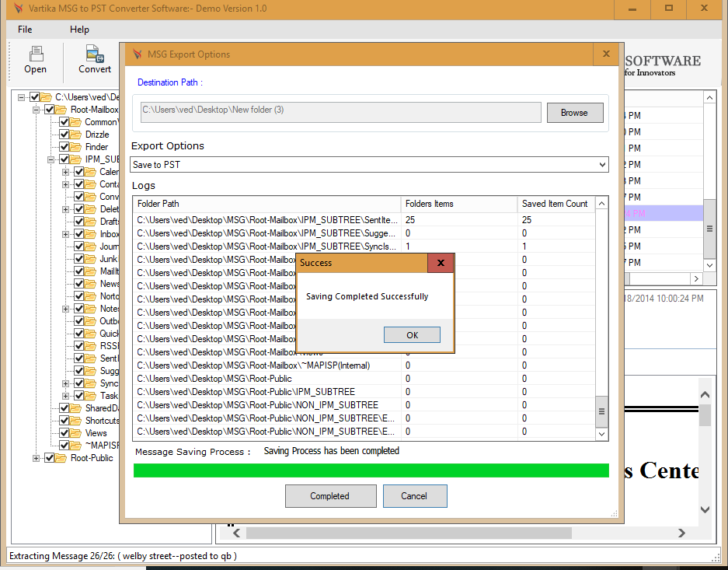Click the Drafts folder icon in tree
The image size is (728, 570).
pyautogui.click(x=91, y=222)
